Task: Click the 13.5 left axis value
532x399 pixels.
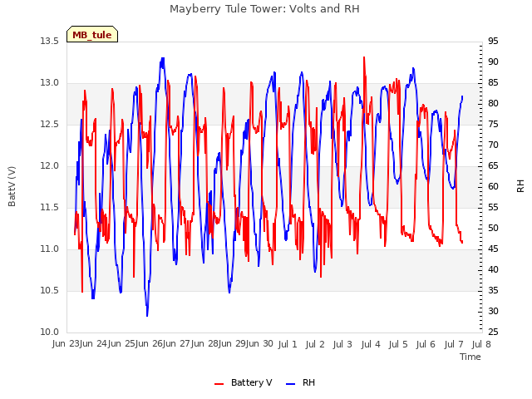Action: (50, 41)
